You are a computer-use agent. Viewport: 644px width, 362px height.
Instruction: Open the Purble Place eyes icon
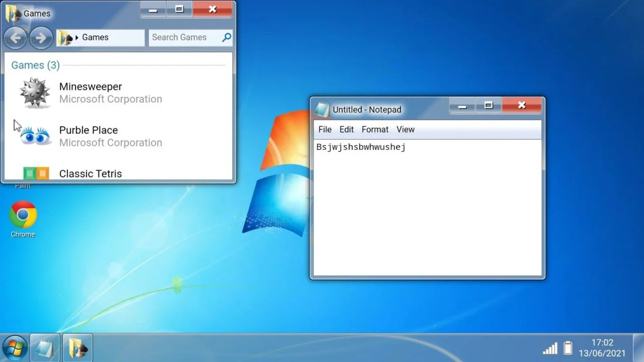pyautogui.click(x=35, y=136)
